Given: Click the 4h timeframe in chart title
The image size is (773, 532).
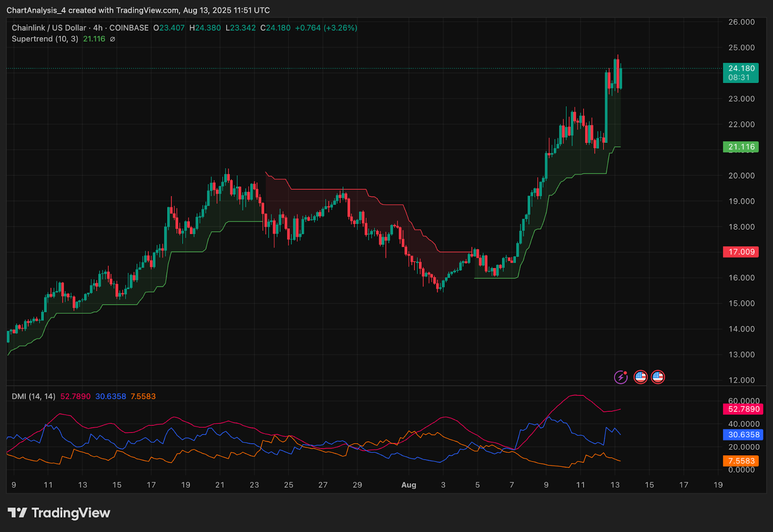Looking at the screenshot, I should point(98,28).
